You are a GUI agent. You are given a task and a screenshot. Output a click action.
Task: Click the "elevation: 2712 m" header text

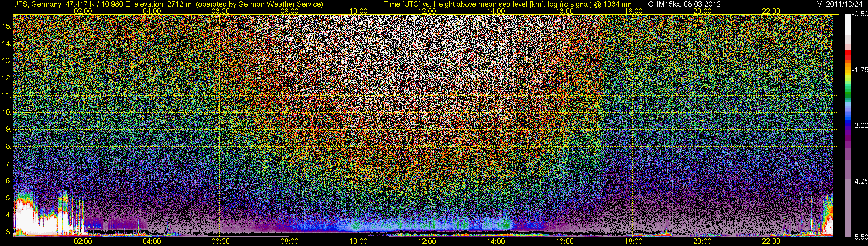(x=162, y=4)
